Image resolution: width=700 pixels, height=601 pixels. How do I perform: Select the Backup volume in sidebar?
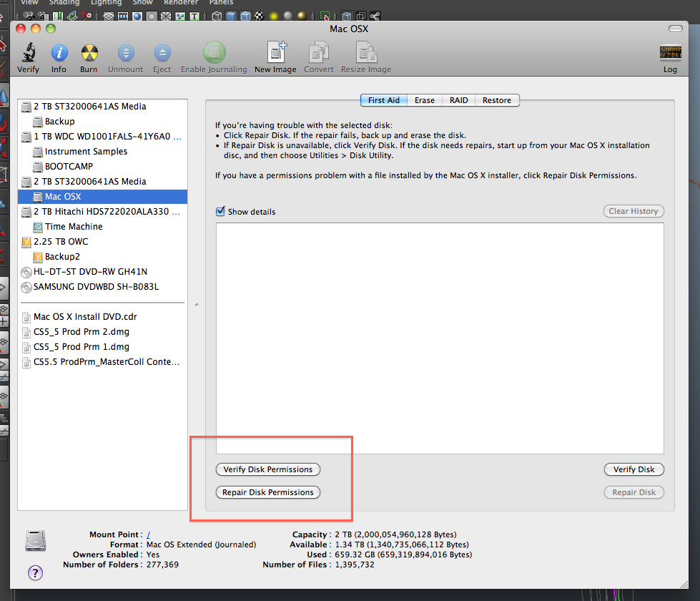(103, 121)
